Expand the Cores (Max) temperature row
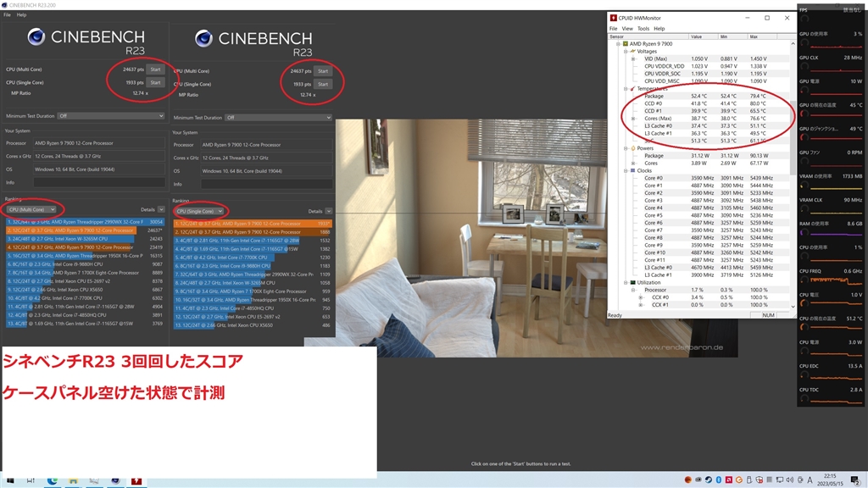 click(x=633, y=119)
